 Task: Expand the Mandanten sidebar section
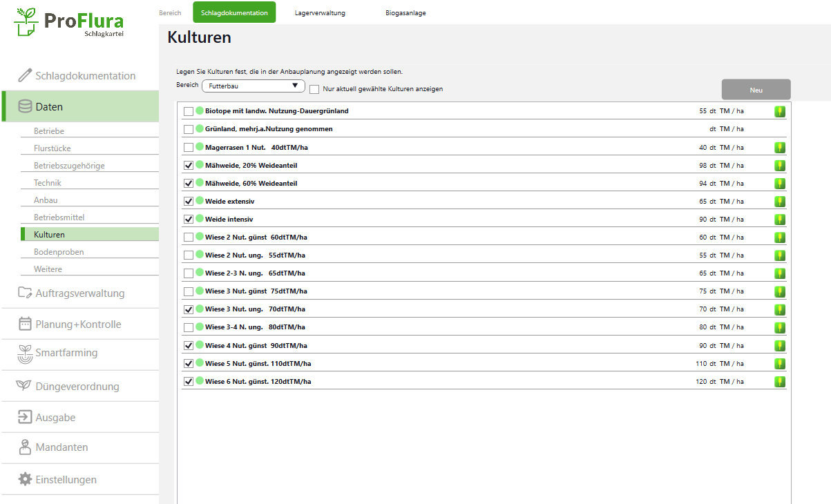[62, 447]
